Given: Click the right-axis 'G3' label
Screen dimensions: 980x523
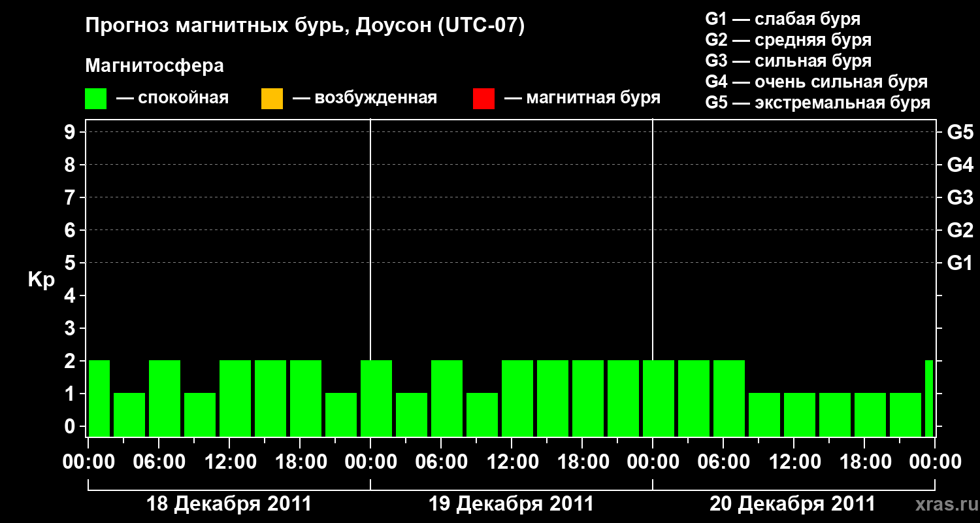Looking at the screenshot, I should click(x=960, y=197).
